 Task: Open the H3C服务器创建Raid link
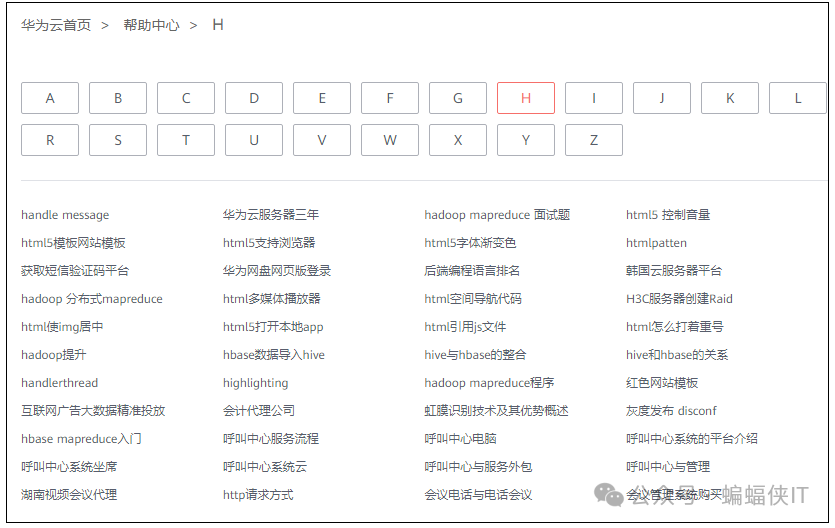coord(679,299)
